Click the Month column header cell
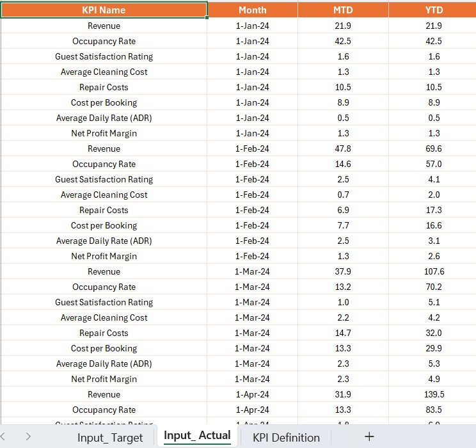The height and width of the screenshot is (448, 476). [x=252, y=10]
